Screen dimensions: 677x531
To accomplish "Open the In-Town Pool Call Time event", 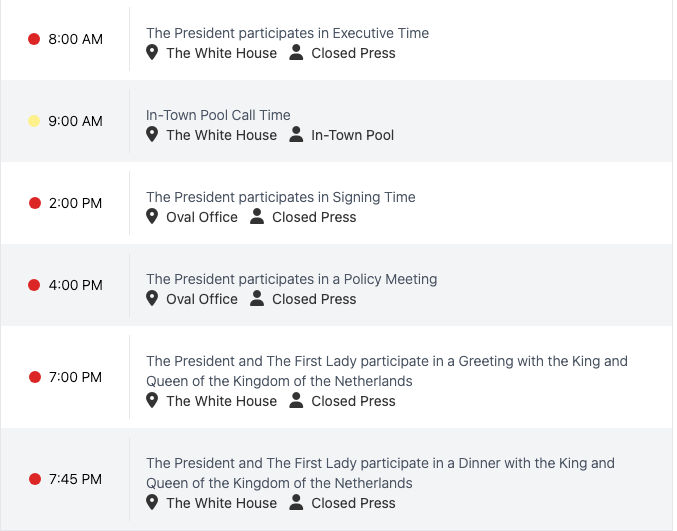I will (x=218, y=115).
